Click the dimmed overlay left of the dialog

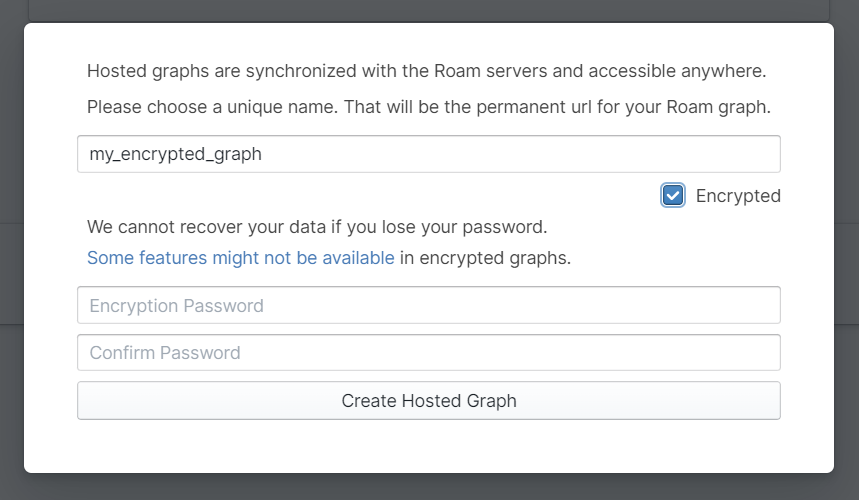click(11, 250)
